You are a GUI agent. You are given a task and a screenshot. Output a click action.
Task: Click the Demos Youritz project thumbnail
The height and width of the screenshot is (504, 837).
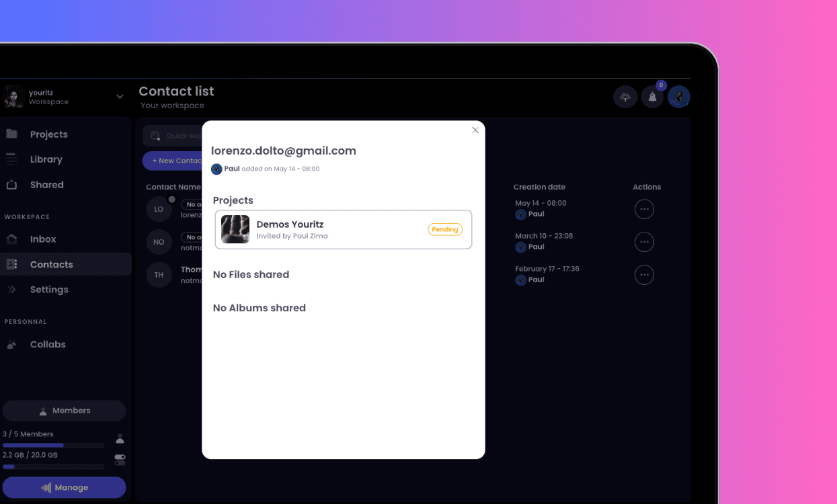coord(235,229)
